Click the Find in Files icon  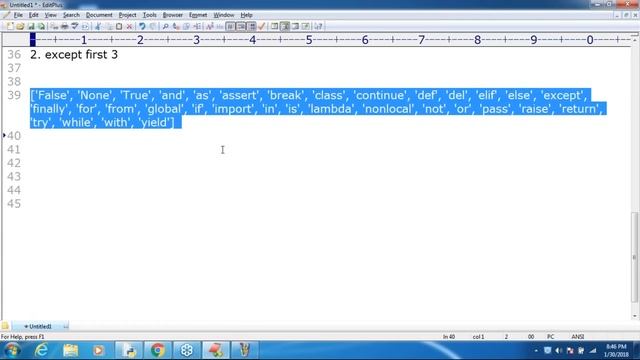click(187, 27)
